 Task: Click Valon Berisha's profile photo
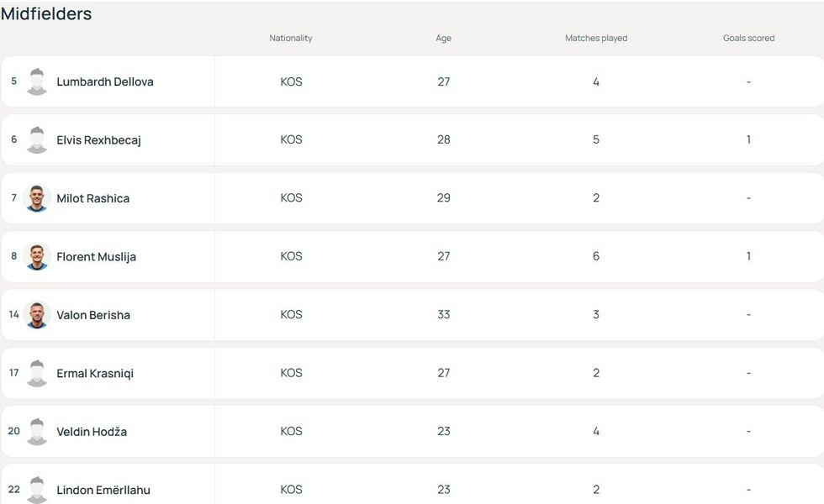pos(37,315)
